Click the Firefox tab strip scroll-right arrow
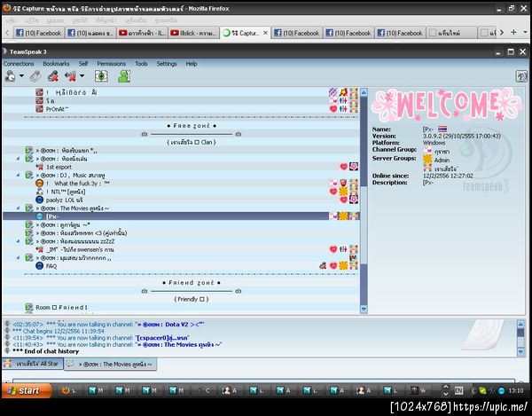 coord(502,32)
